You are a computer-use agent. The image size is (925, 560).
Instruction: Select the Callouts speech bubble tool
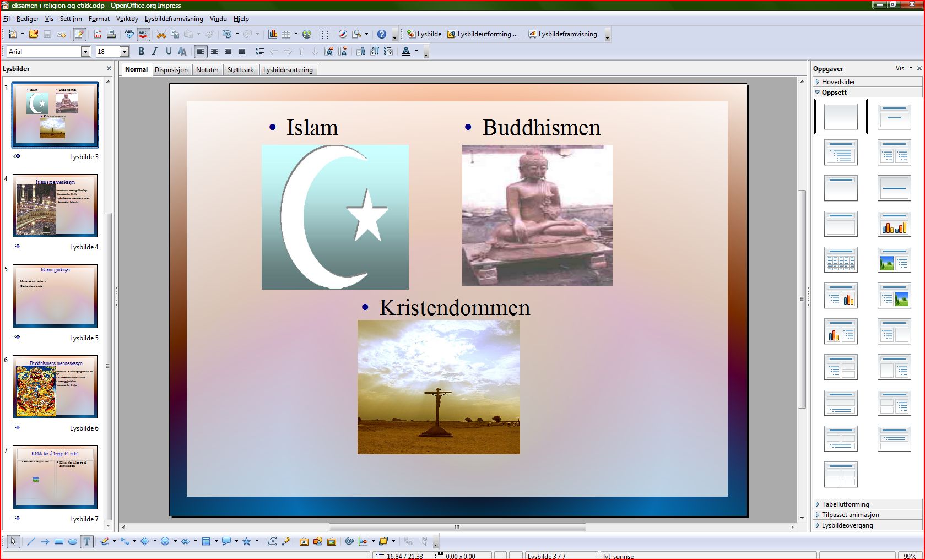pos(226,541)
